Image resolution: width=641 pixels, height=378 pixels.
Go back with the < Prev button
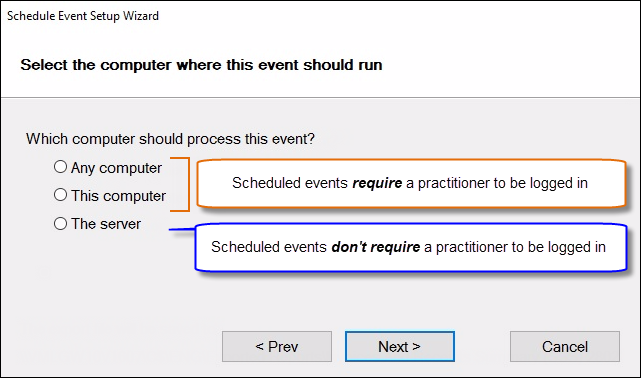coord(277,347)
